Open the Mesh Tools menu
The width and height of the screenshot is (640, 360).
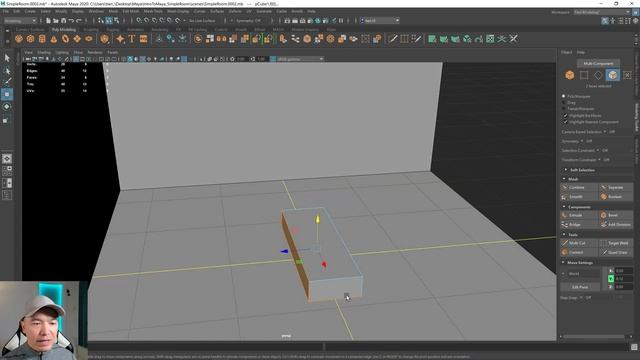153,11
